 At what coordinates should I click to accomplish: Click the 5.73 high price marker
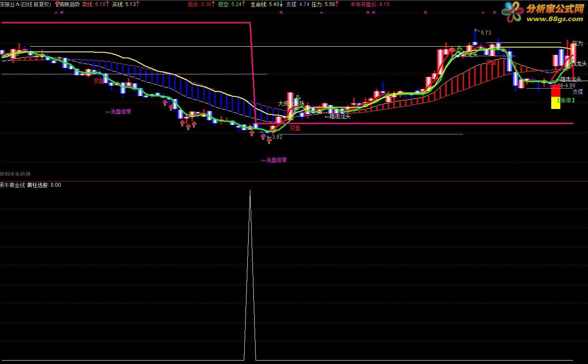tap(486, 32)
